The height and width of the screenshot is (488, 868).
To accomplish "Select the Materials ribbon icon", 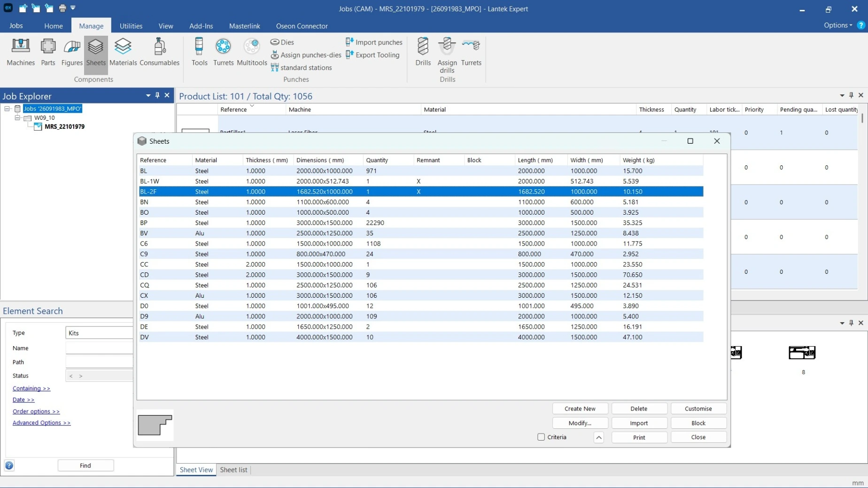I will [x=123, y=52].
